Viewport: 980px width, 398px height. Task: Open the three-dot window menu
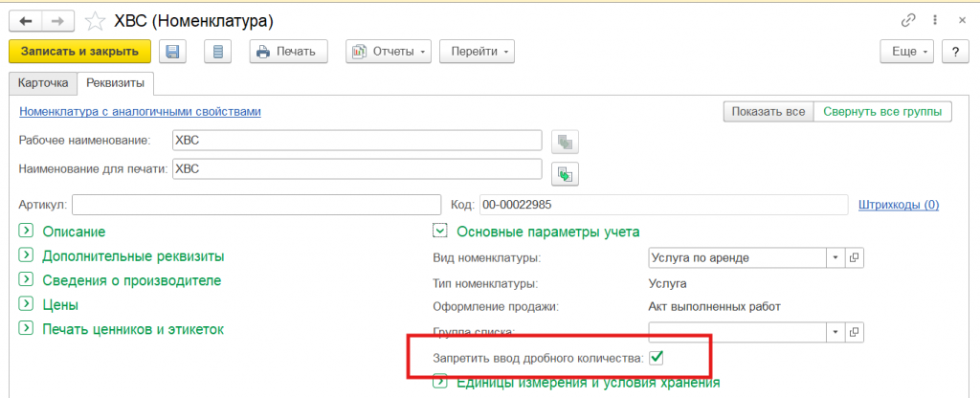[935, 21]
